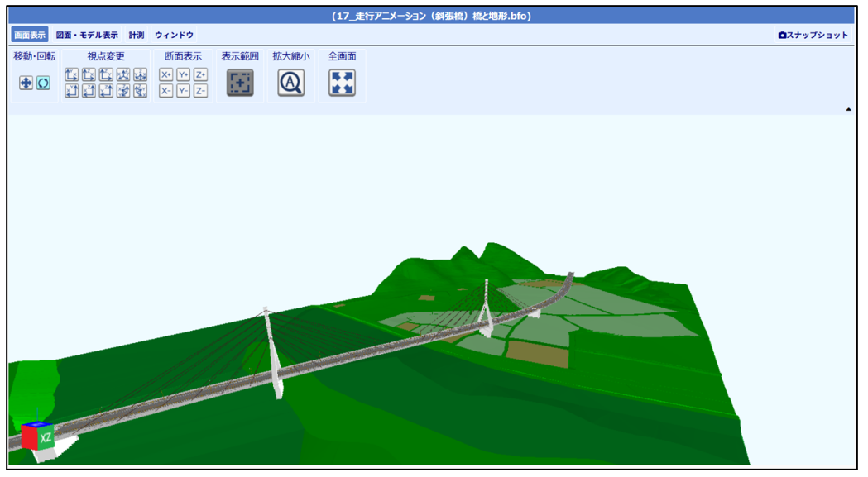Click the 拡大縮小 auto zoom magnifier icon
868x477 pixels.
click(x=290, y=83)
